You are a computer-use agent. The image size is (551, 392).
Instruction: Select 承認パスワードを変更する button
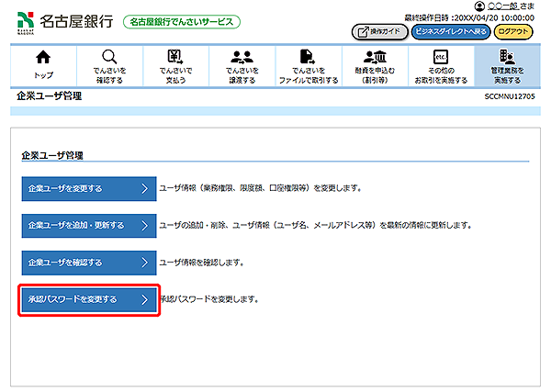pyautogui.click(x=90, y=299)
